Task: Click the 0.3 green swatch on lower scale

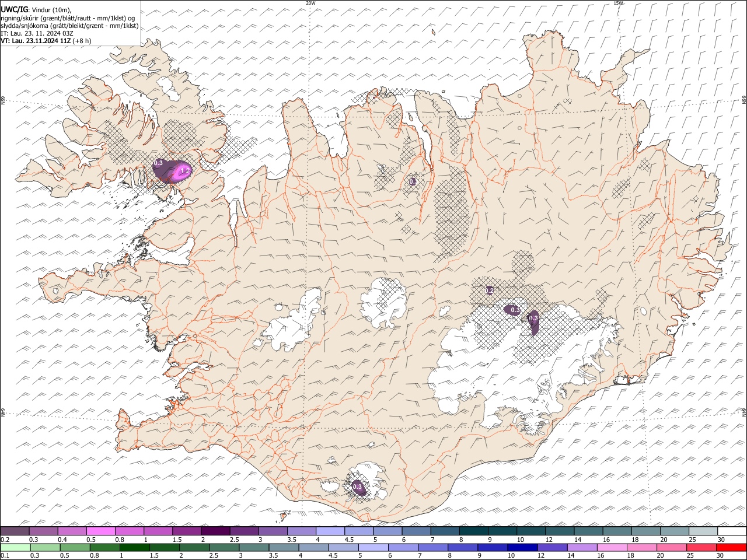Action: click(45, 547)
